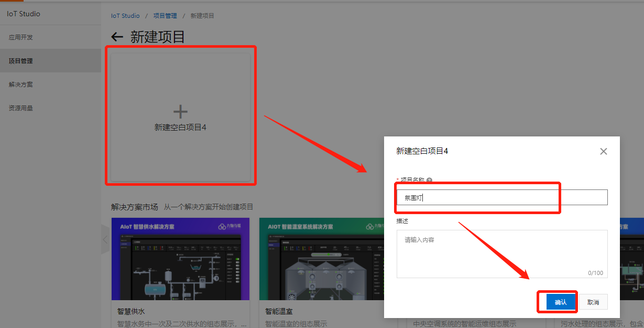
Task: Close the 新建空白项目4 dialog
Action: [604, 151]
